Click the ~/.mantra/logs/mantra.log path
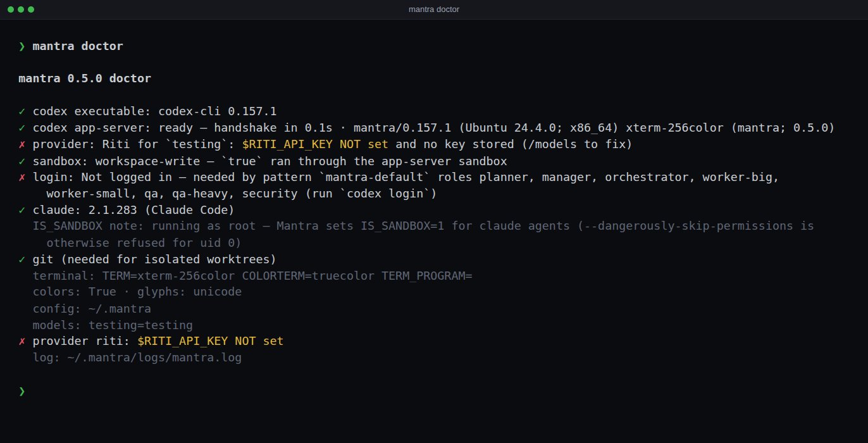This screenshot has width=868, height=443. coord(154,358)
